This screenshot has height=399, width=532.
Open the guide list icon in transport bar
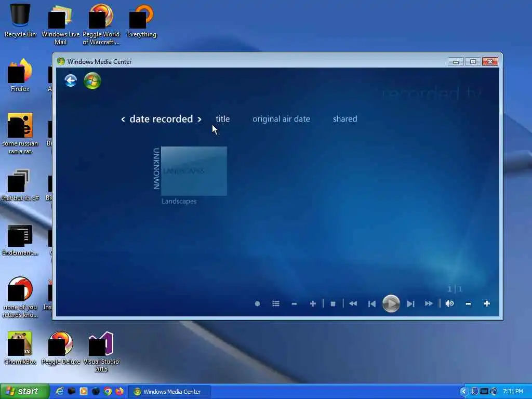[x=276, y=303]
